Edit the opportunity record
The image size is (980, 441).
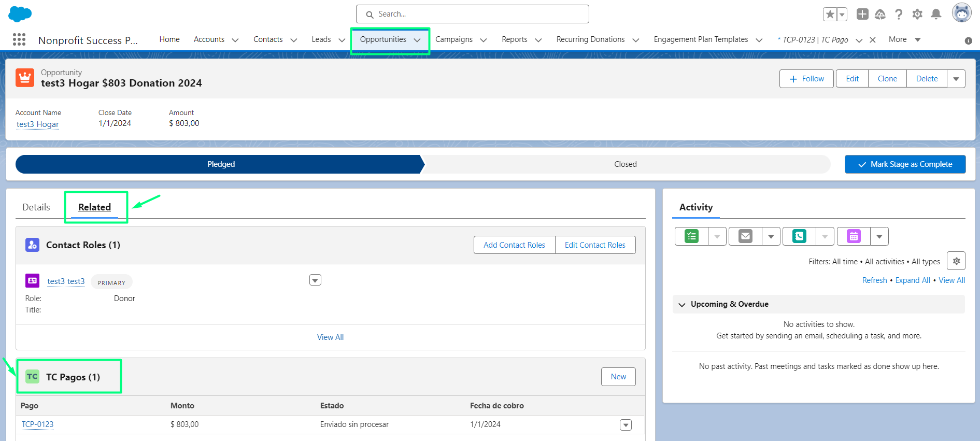pyautogui.click(x=852, y=79)
